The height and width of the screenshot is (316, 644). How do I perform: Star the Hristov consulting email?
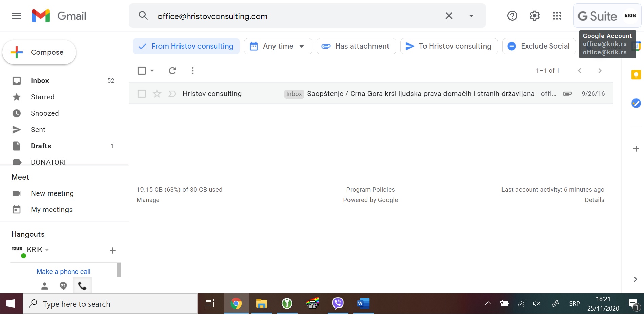[157, 94]
